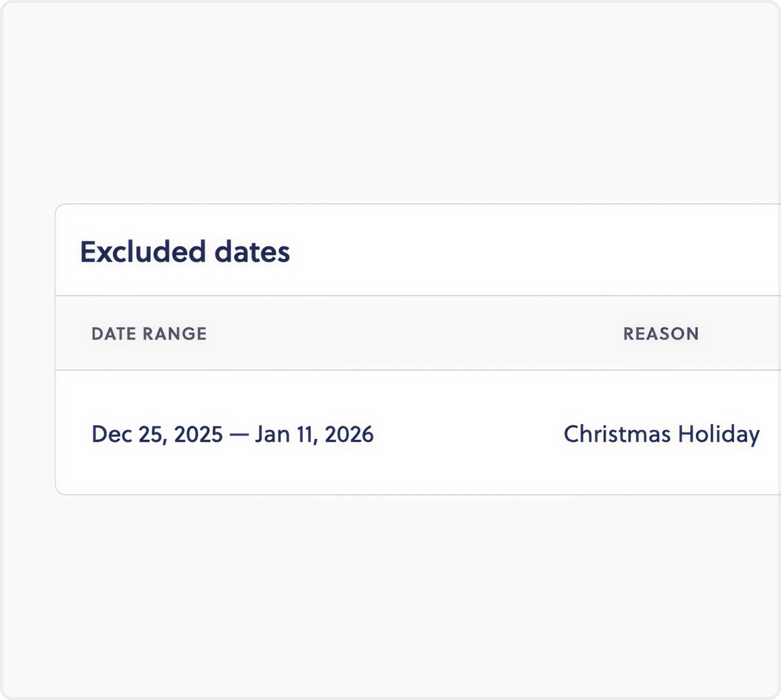The width and height of the screenshot is (781, 700).
Task: Click the word DATE in column header
Action: [114, 333]
